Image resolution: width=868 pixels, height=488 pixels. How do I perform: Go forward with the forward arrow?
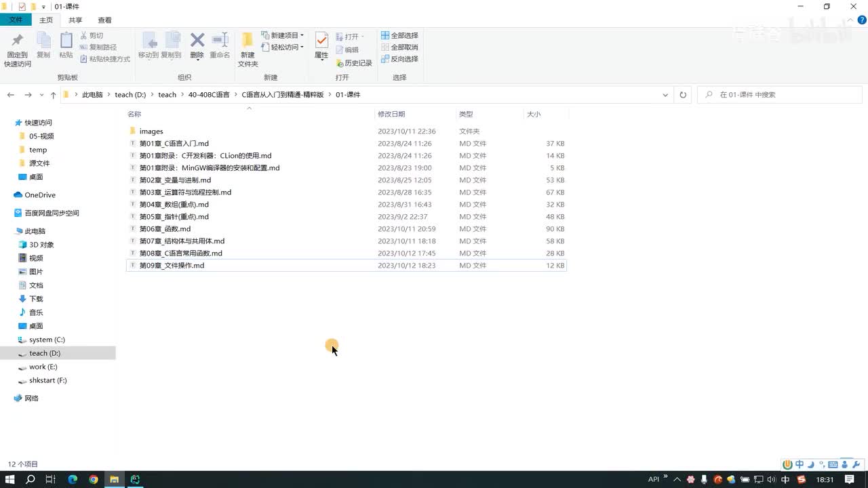click(28, 95)
